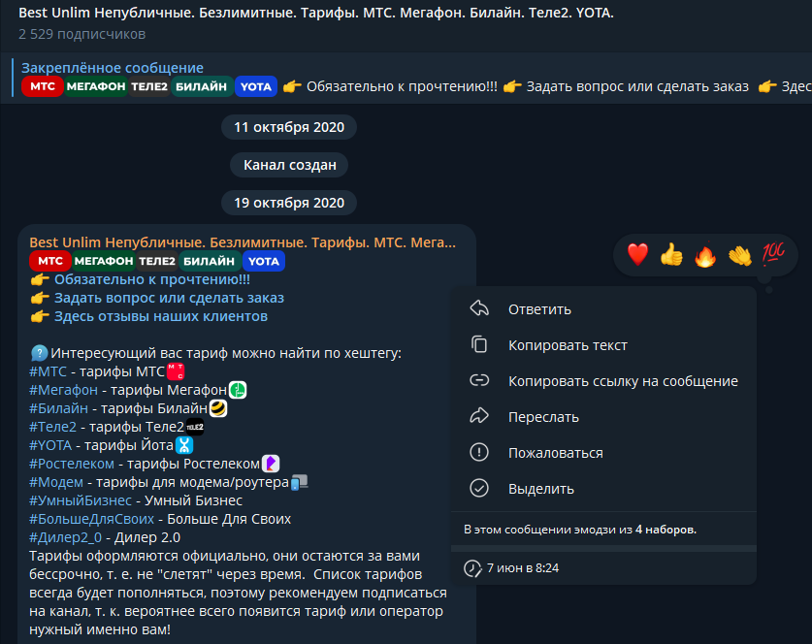Image resolution: width=812 pixels, height=644 pixels.
Task: Open the #Ростелеком hashtag
Action: coord(72,464)
